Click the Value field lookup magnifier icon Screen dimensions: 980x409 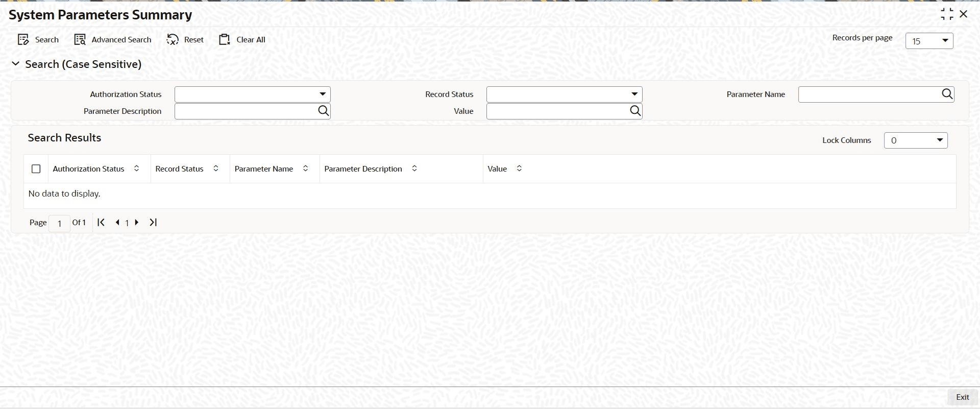(x=635, y=111)
